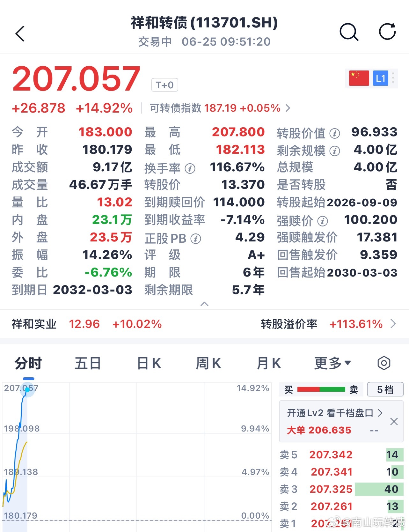Open info icon next to 转股价值

click(334, 133)
